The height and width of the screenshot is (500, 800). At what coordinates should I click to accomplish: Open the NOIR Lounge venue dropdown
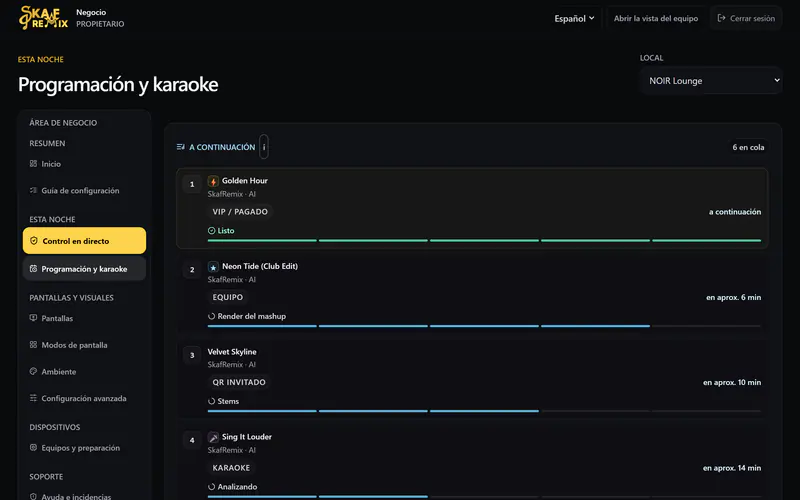pos(711,81)
